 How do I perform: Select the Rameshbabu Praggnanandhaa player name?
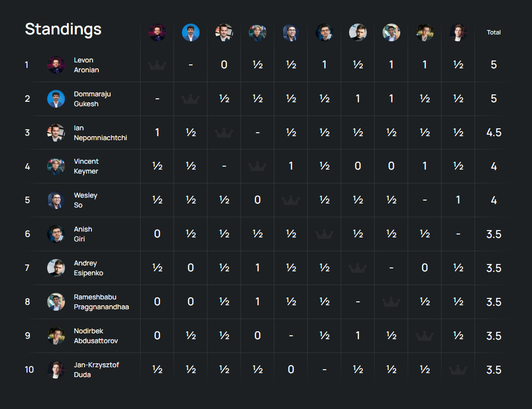click(x=101, y=302)
